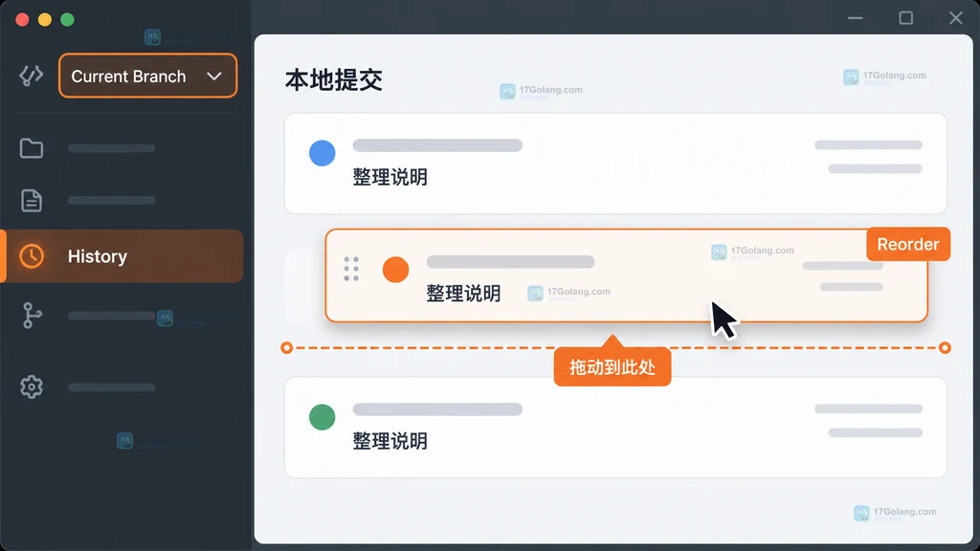This screenshot has height=551, width=980.
Task: Click the maximize square icon at top right
Action: point(905,18)
